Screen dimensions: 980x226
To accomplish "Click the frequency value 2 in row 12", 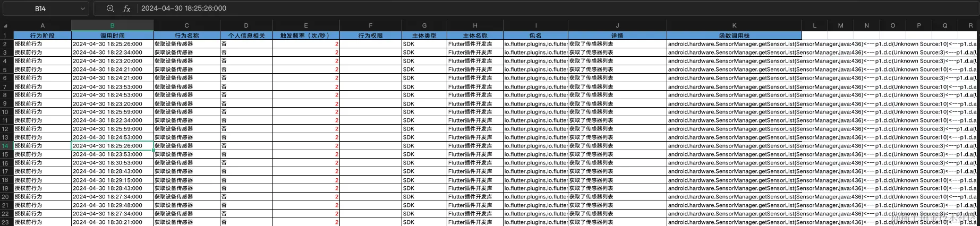I will pos(306,129).
